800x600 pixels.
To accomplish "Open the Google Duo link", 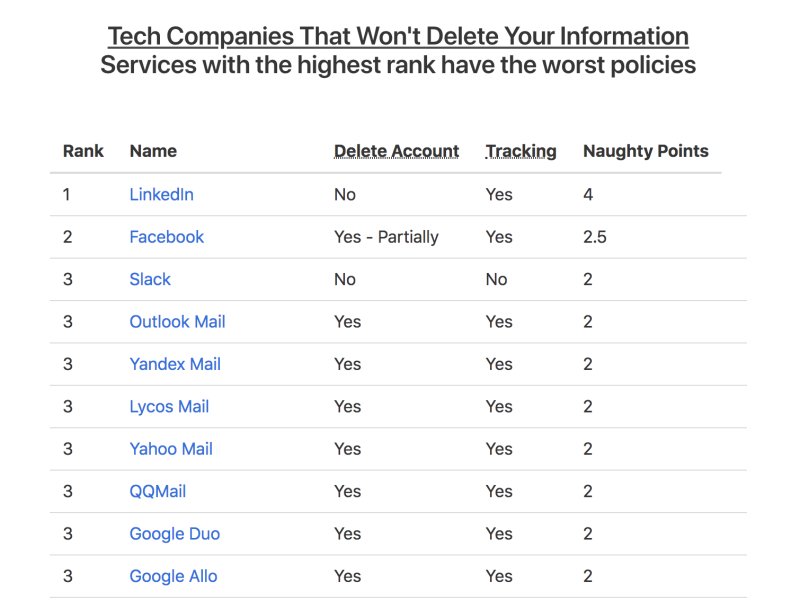I will pyautogui.click(x=174, y=534).
